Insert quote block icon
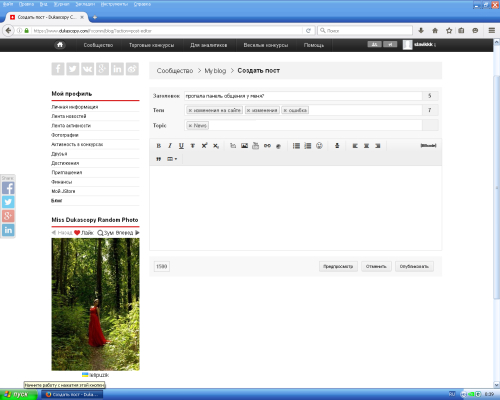Viewport: 500px width, 400px height. click(x=159, y=159)
